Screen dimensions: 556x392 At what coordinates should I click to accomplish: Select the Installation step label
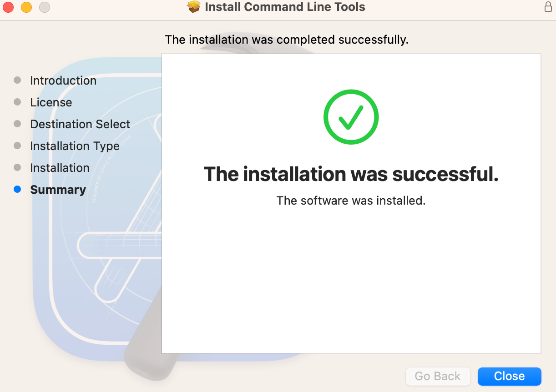(x=60, y=168)
